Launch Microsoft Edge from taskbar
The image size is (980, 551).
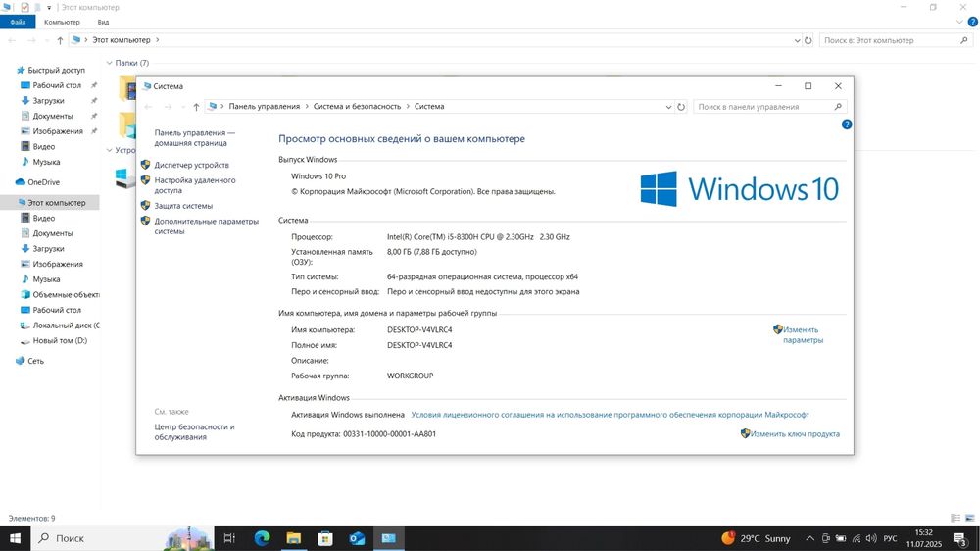pos(262,538)
